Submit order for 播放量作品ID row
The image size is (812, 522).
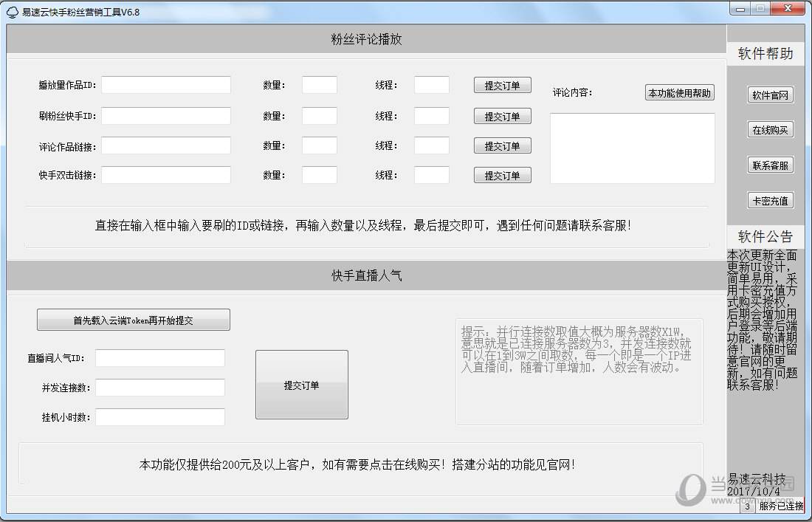coord(502,85)
